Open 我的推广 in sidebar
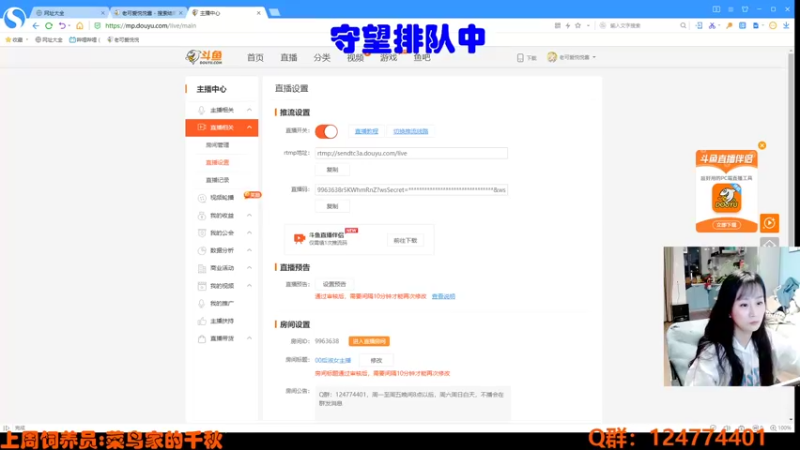 pyautogui.click(x=222, y=303)
